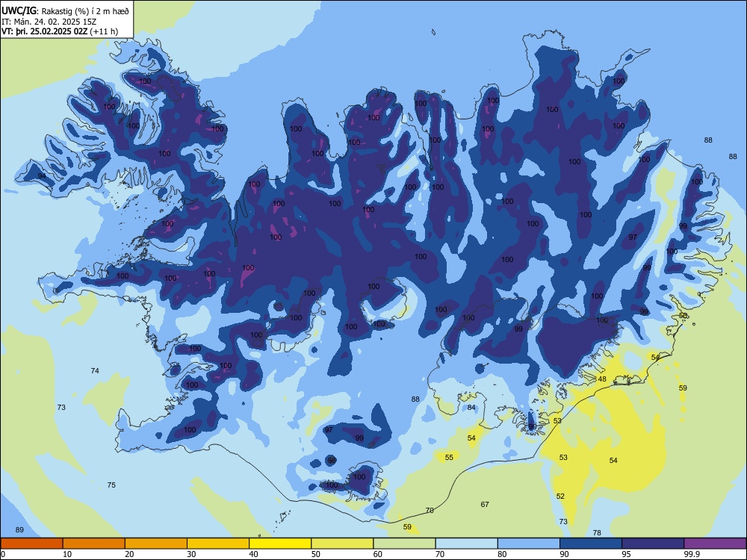Select the '52' value in the southeast sea
Viewport: 747px width, 560px height.
pyautogui.click(x=560, y=496)
